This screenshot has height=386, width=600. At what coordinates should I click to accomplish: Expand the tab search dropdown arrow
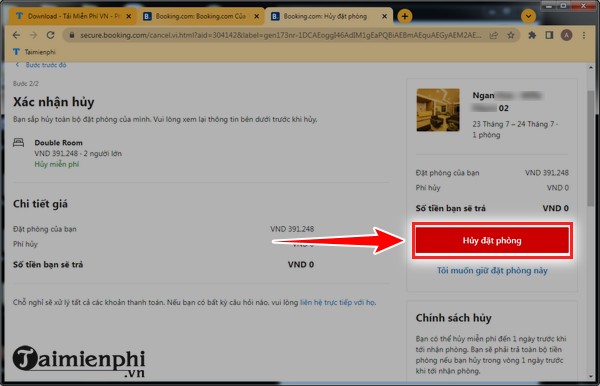pos(528,16)
